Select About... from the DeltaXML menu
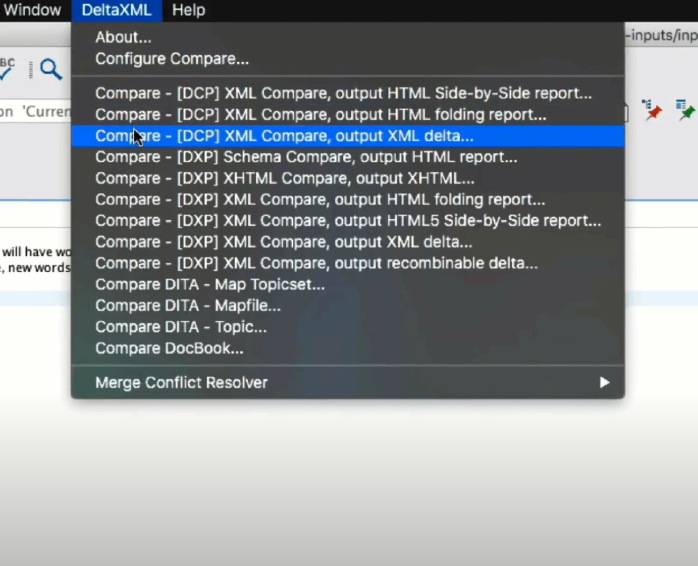The height and width of the screenshot is (566, 698). click(123, 38)
